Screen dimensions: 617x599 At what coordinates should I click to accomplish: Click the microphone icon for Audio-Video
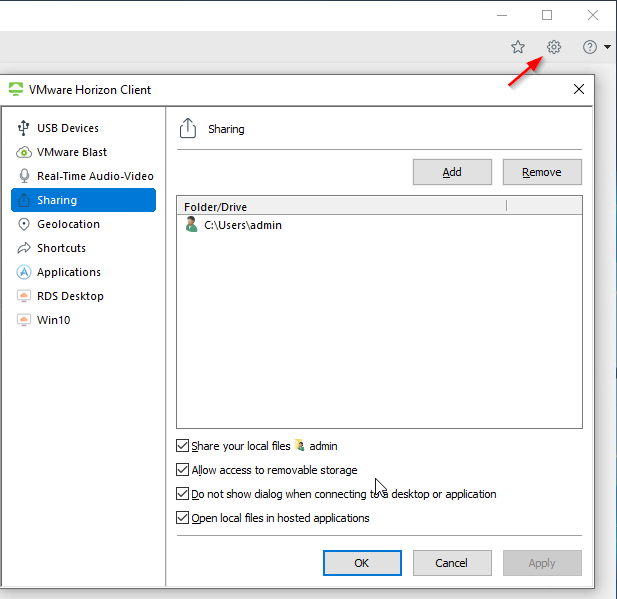coord(24,176)
